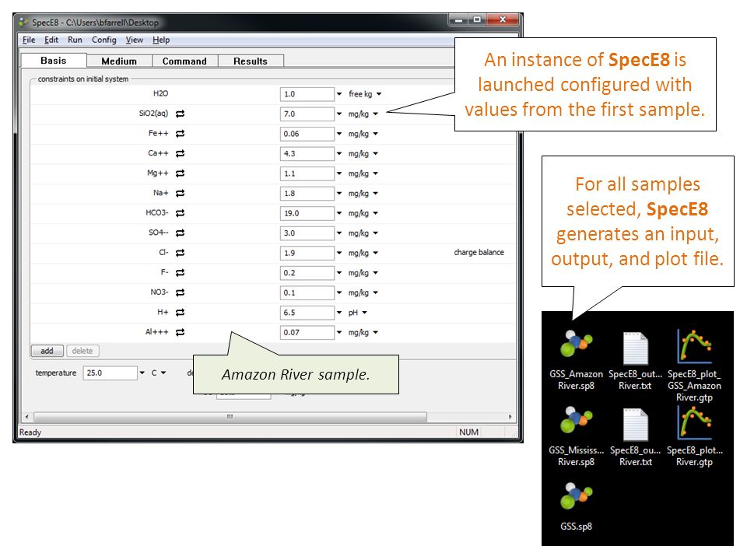The image size is (747, 560).
Task: Click the Ready status bar text
Action: 30,432
